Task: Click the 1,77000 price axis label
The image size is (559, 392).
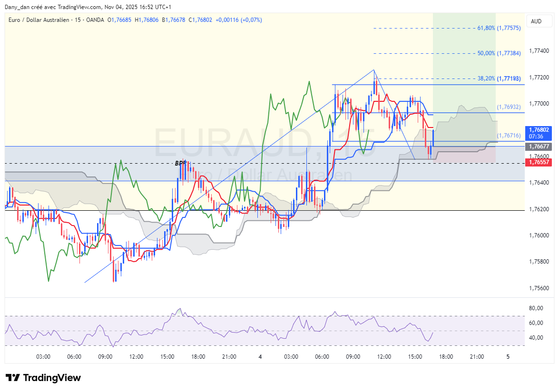Action: pos(539,104)
